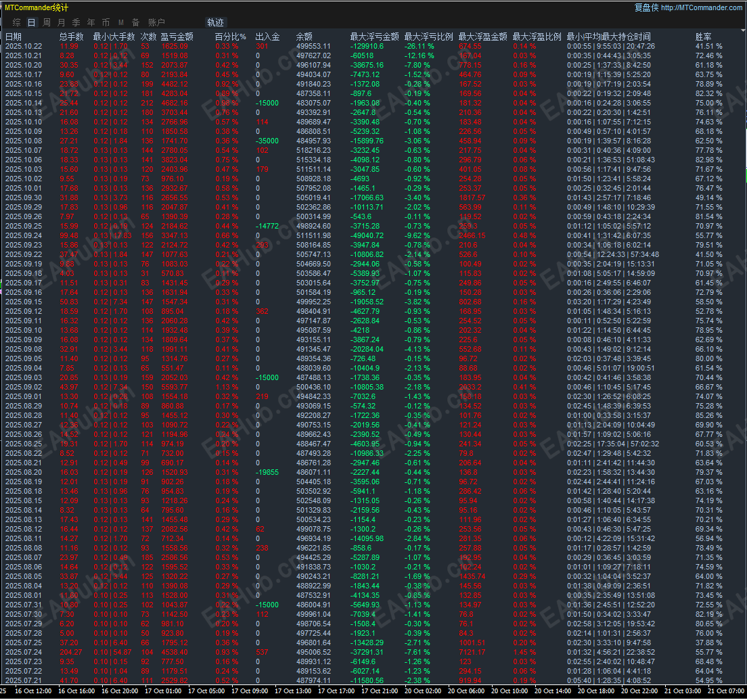
Task: Click the 轨迹 button
Action: (x=215, y=22)
